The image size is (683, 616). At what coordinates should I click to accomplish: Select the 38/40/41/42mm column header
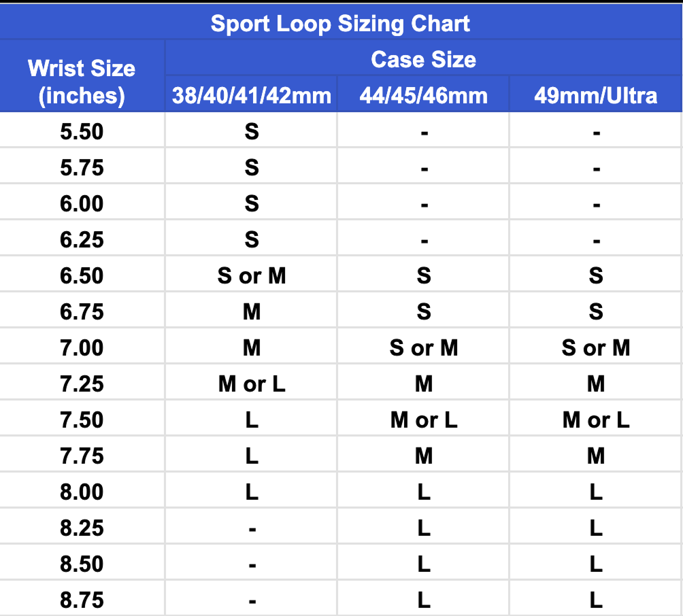251,96
